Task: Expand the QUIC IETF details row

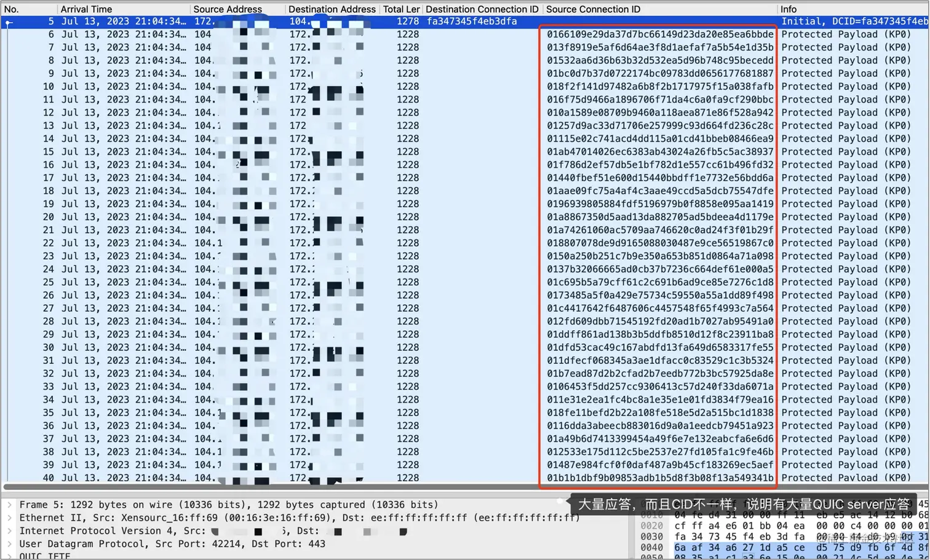Action: (9, 556)
